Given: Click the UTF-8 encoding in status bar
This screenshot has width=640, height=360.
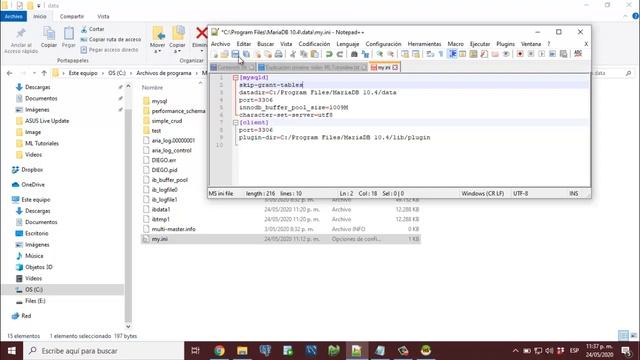Looking at the screenshot, I should click(x=520, y=193).
